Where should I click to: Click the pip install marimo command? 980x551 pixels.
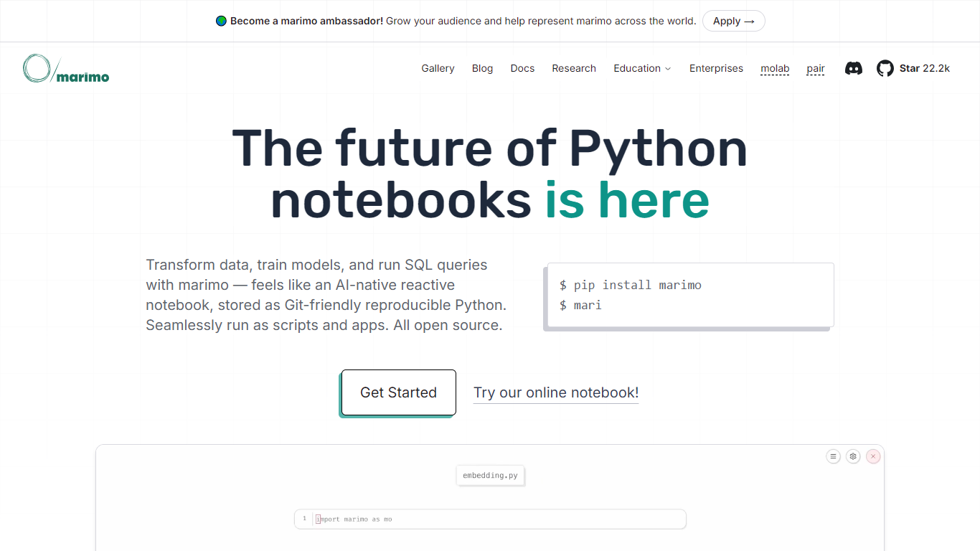(x=631, y=285)
